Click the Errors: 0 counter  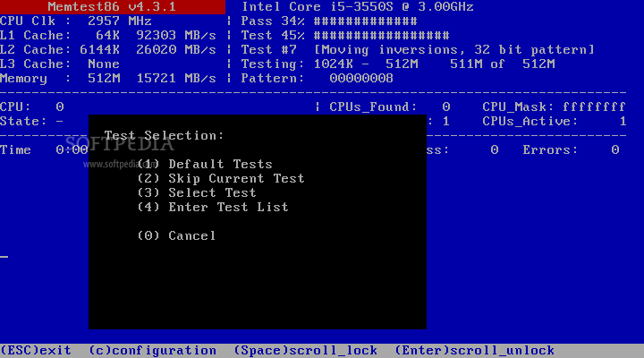[x=571, y=150]
